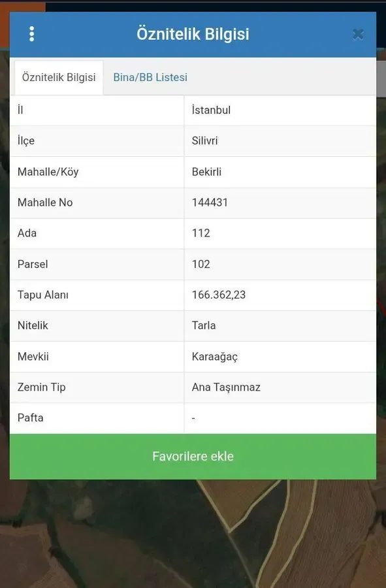Switch to the Bina/BB Listesi tab
The width and height of the screenshot is (386, 588).
[x=150, y=77]
